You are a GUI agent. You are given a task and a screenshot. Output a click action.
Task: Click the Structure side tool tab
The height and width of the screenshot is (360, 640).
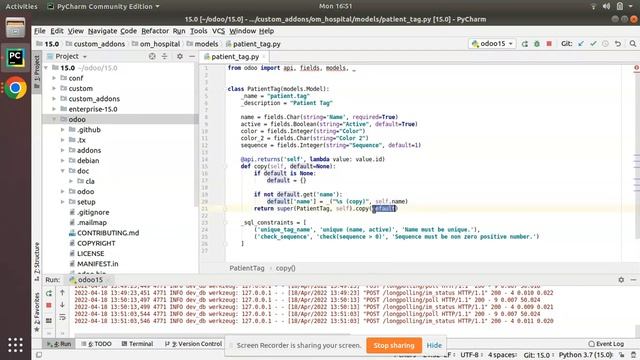[37, 261]
